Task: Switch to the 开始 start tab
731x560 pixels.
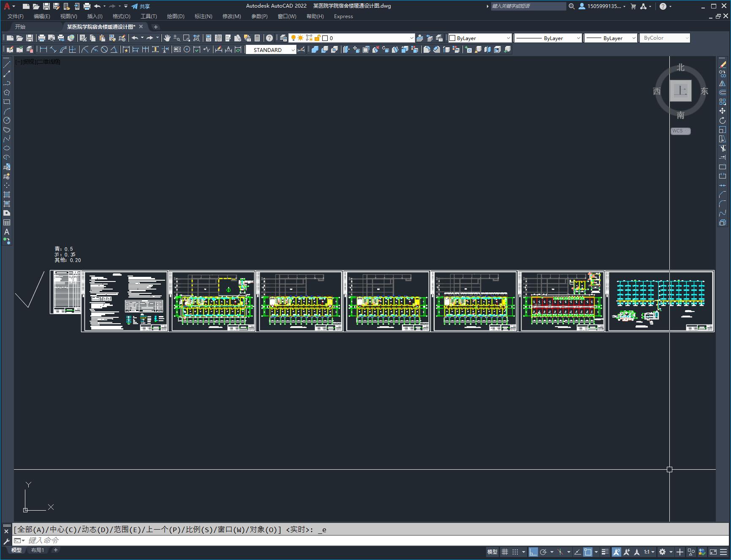Action: [20, 27]
